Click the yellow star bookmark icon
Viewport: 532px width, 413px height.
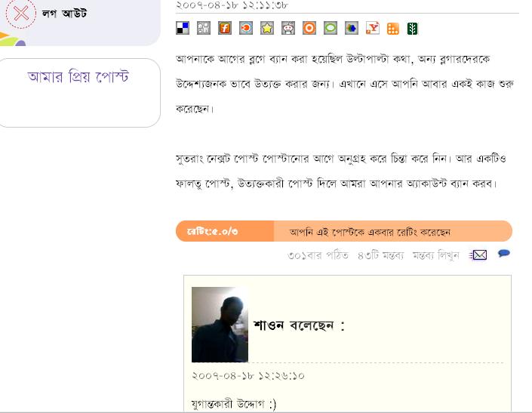[267, 28]
